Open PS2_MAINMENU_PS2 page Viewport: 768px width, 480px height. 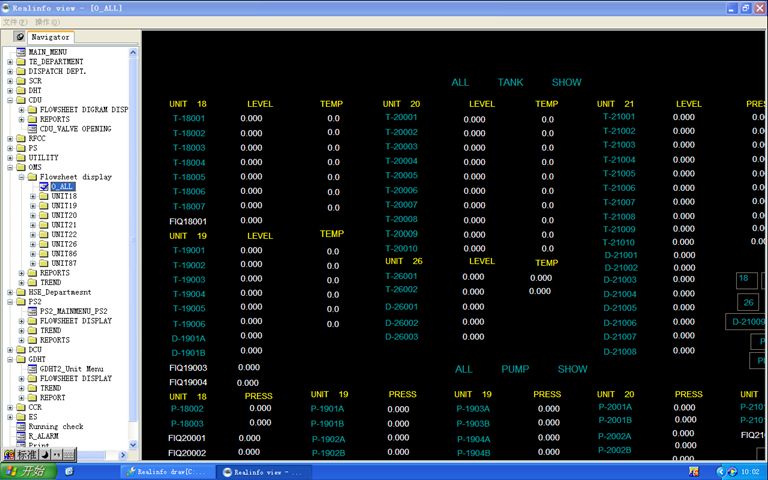tap(73, 311)
